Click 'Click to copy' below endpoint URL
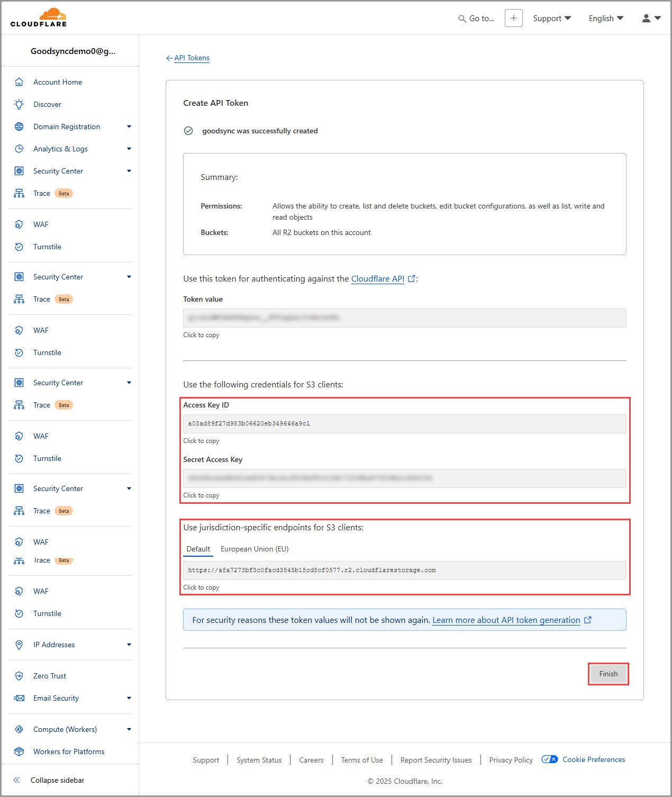This screenshot has height=797, width=672. 201,587
